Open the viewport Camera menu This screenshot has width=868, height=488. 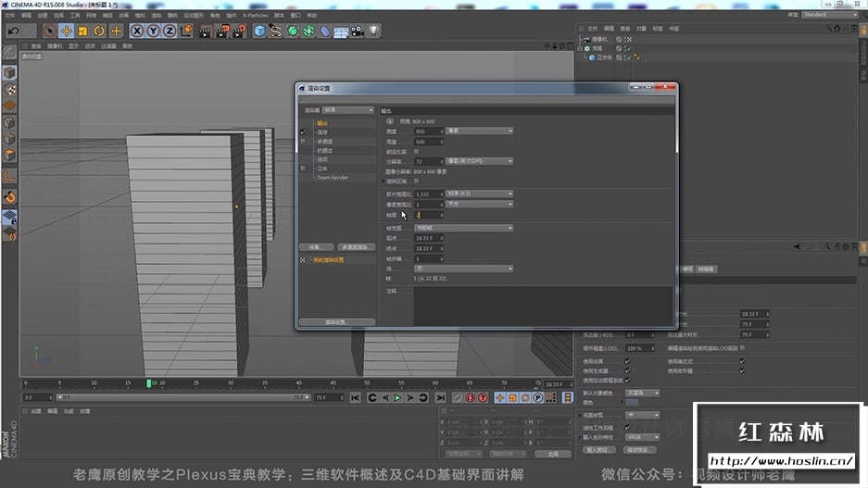[55, 46]
